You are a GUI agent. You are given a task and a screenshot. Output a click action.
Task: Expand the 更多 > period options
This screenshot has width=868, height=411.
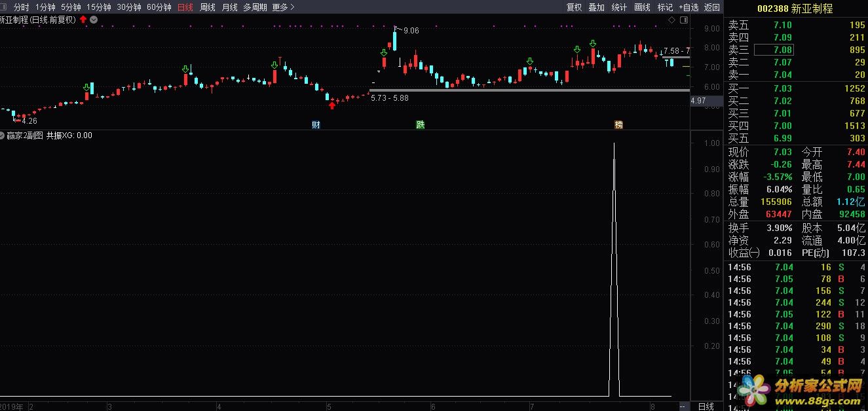[x=283, y=7]
